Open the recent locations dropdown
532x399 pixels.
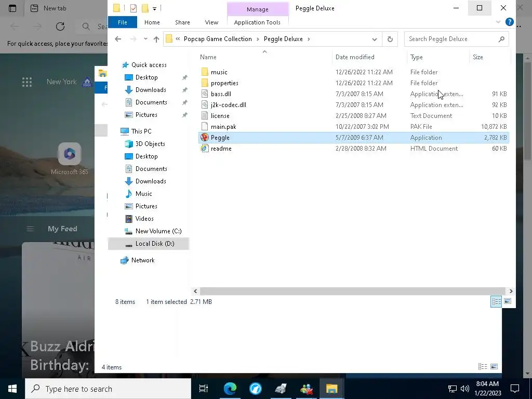(x=145, y=39)
